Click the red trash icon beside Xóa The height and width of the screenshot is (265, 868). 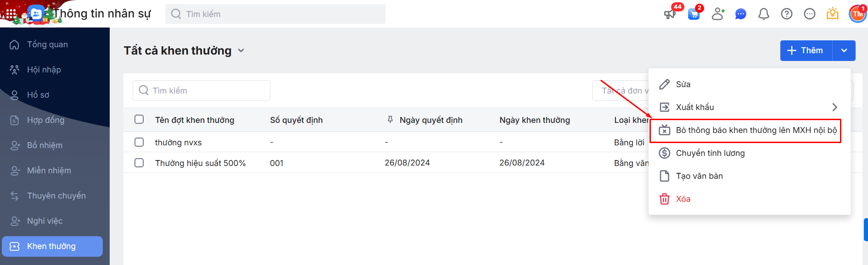(x=664, y=199)
